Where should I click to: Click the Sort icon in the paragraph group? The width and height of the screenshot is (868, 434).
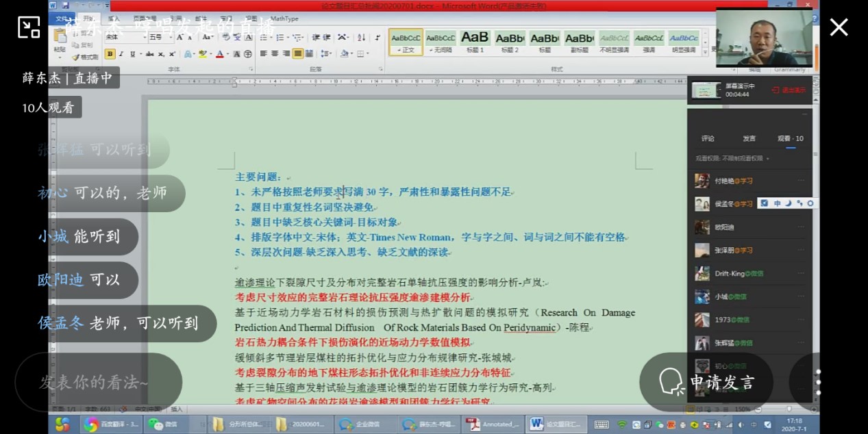click(x=362, y=38)
